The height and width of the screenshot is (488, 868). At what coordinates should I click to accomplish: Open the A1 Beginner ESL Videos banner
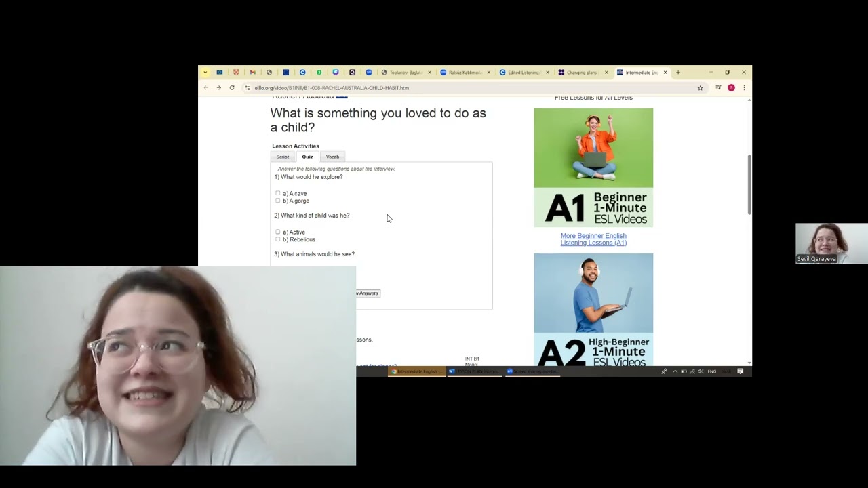pyautogui.click(x=593, y=167)
